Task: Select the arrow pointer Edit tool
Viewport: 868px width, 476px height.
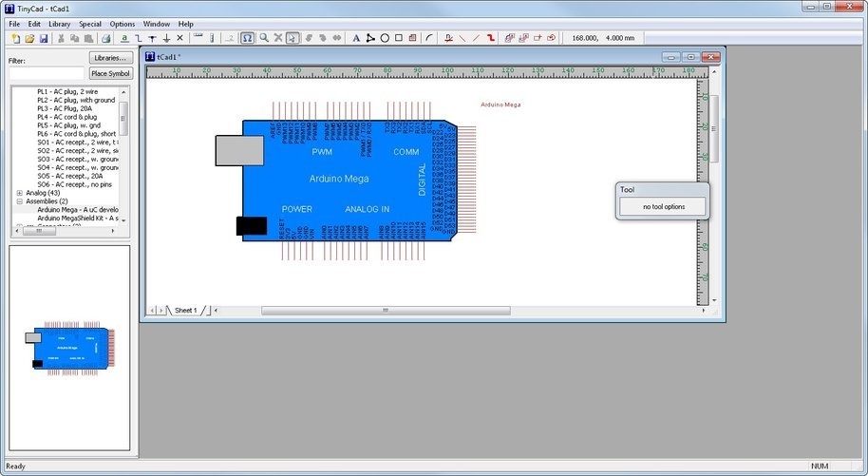Action: click(x=292, y=38)
